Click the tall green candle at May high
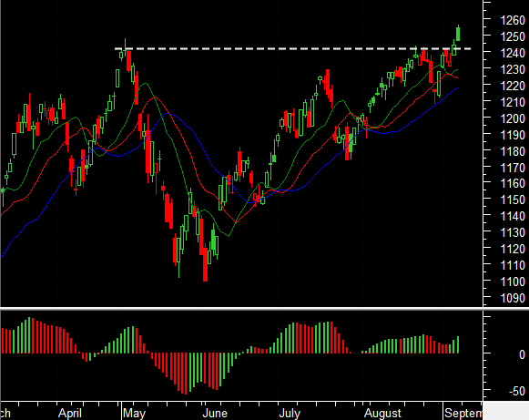 (117, 78)
